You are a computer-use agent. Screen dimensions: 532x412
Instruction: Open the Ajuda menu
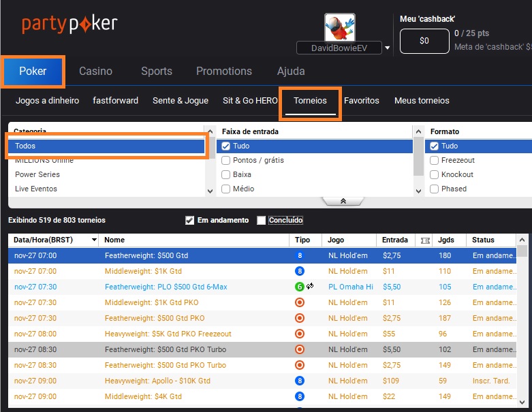click(291, 72)
